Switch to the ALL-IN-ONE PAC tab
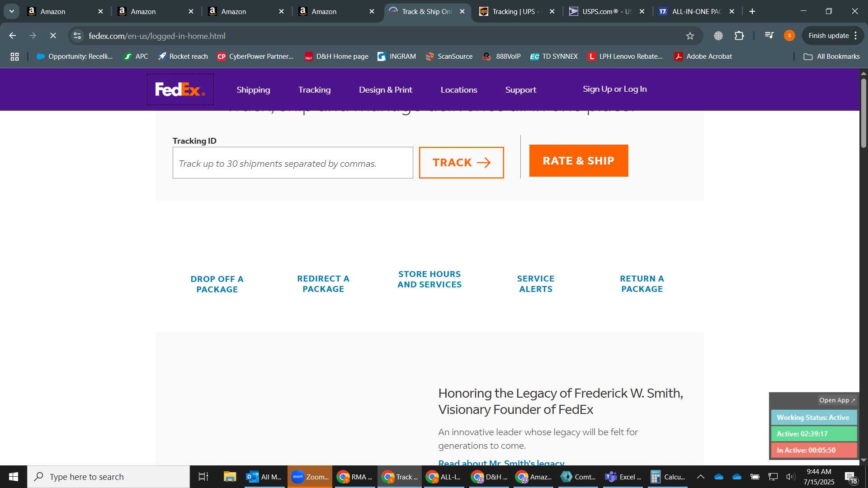 point(696,11)
